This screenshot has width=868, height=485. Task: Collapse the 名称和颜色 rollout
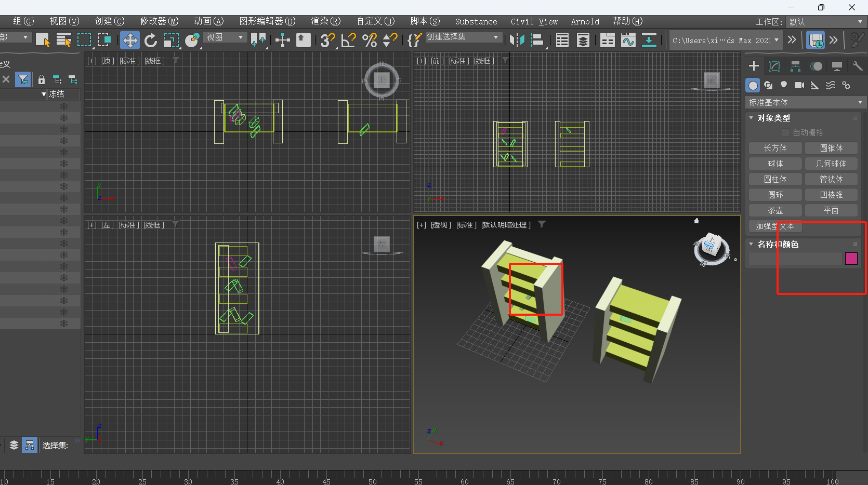[x=751, y=244]
